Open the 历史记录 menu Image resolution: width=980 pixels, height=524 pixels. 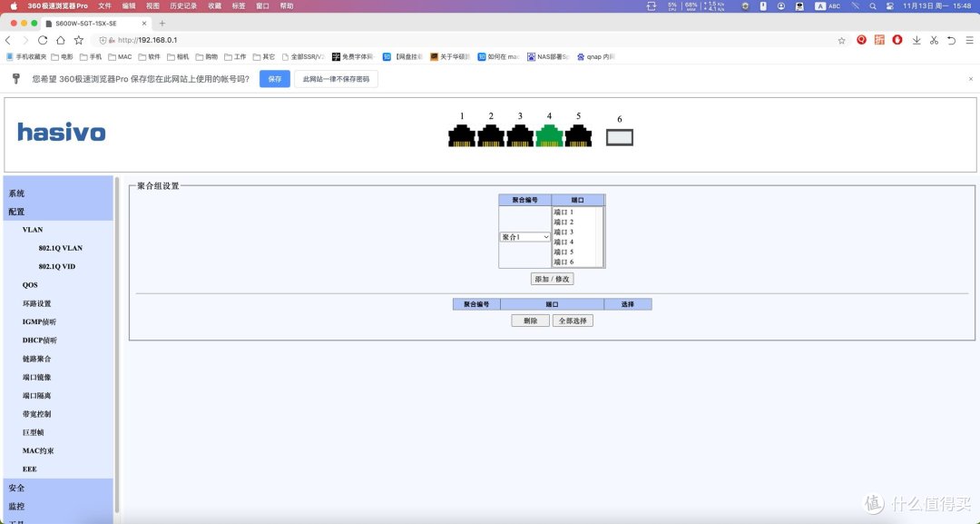point(183,5)
